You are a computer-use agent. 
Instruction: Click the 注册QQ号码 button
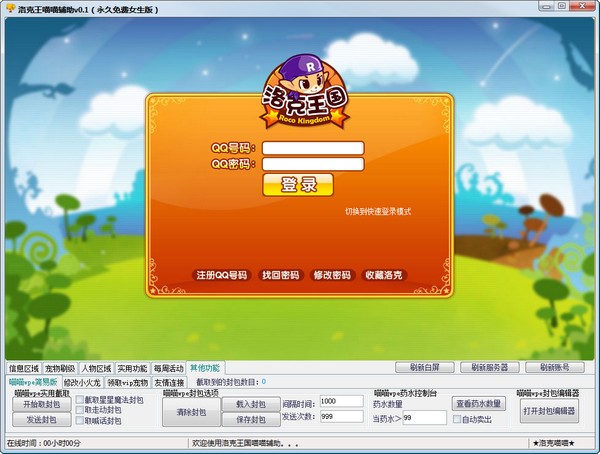(x=222, y=275)
